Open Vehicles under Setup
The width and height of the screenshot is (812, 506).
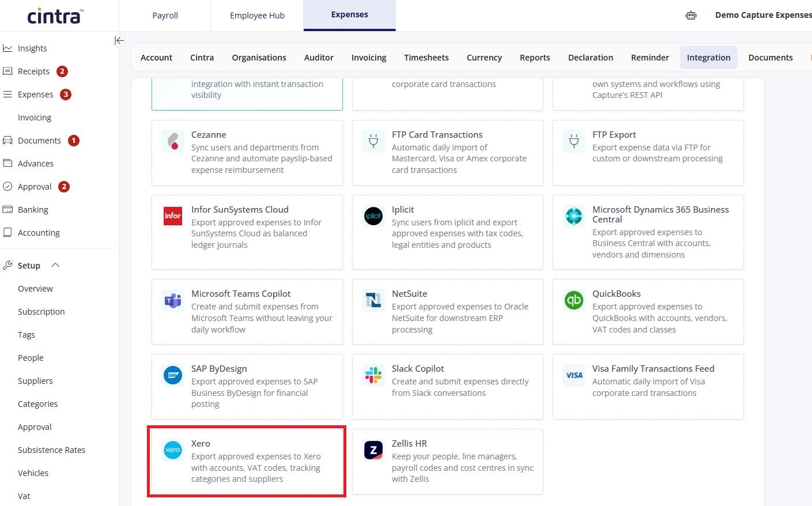[33, 473]
